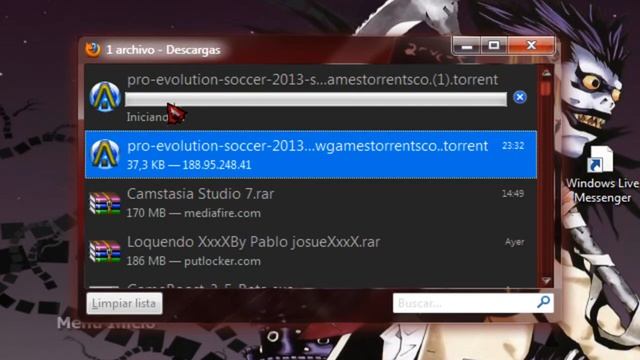
Task: Select the Loquendo XxxXBy Pablo josueXxxX.rar entry
Action: [311, 251]
